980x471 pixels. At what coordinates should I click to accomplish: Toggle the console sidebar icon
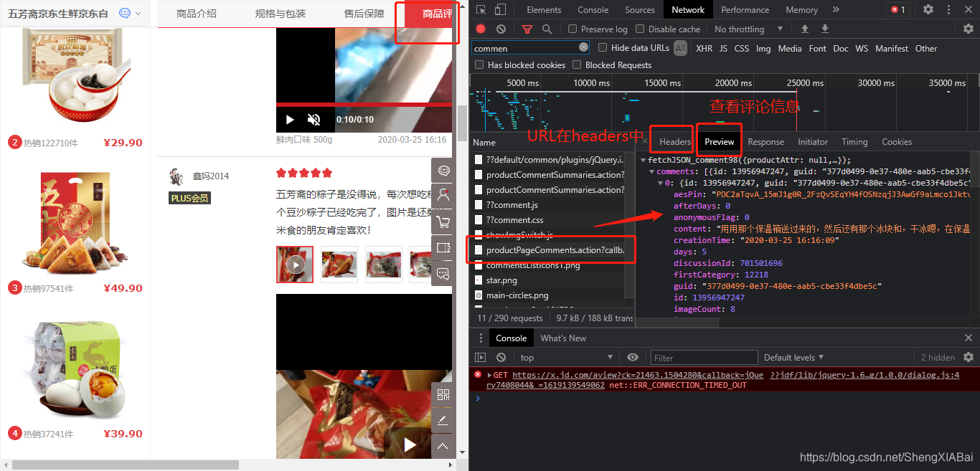[x=480, y=357]
